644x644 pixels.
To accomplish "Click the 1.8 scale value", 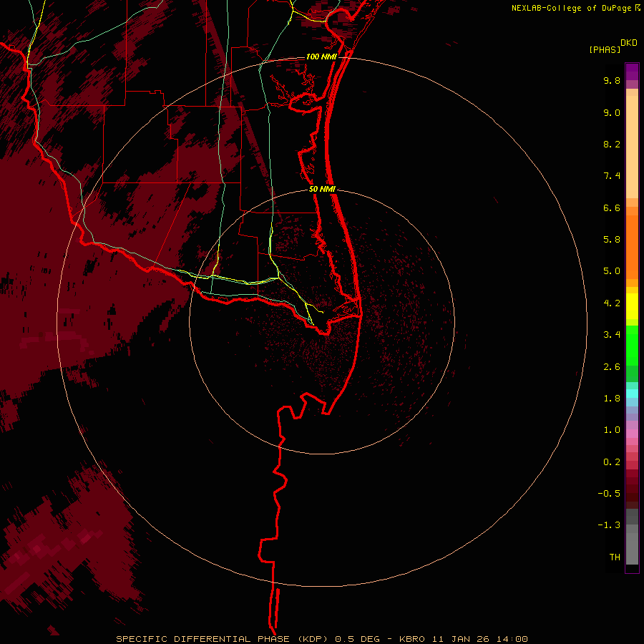I will pos(612,399).
